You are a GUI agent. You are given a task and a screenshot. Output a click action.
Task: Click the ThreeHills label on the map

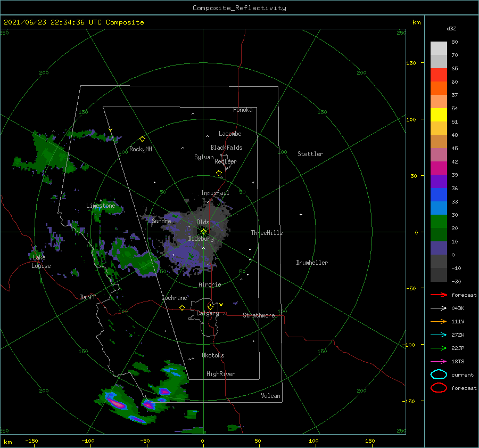click(267, 233)
